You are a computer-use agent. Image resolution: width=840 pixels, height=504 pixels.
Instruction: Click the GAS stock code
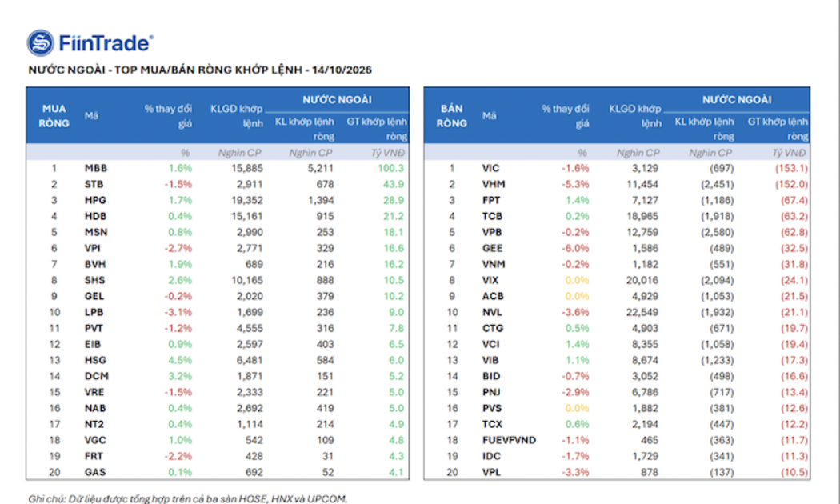pyautogui.click(x=95, y=472)
